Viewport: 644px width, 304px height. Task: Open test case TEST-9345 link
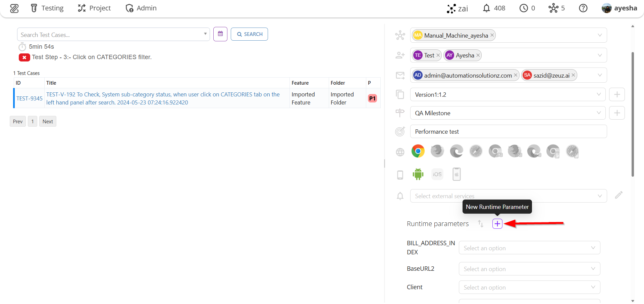pos(30,98)
